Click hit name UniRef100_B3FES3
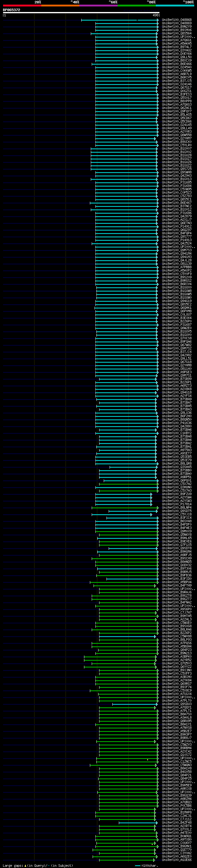This screenshot has height=868, width=197. click(177, 94)
